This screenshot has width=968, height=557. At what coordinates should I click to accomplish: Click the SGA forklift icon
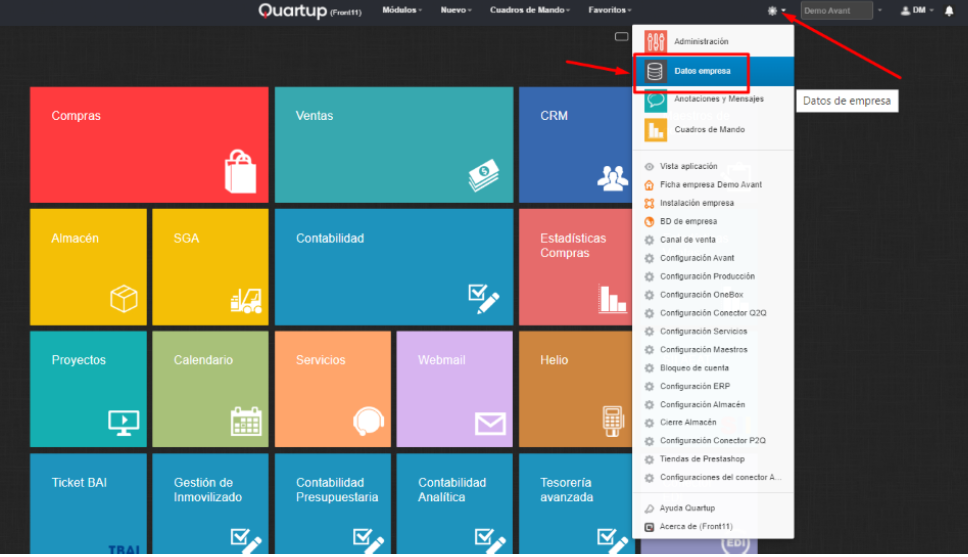pyautogui.click(x=246, y=299)
